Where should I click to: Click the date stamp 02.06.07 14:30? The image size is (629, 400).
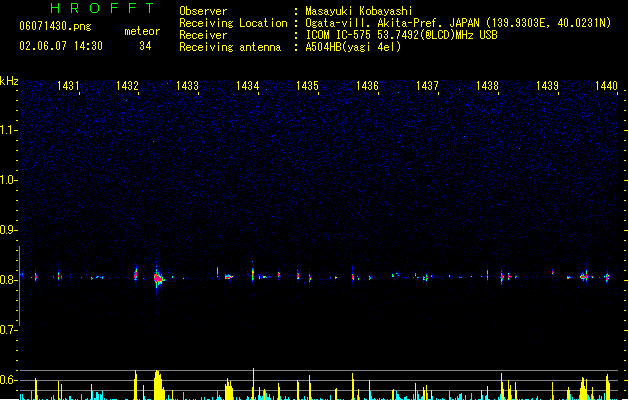(x=61, y=46)
